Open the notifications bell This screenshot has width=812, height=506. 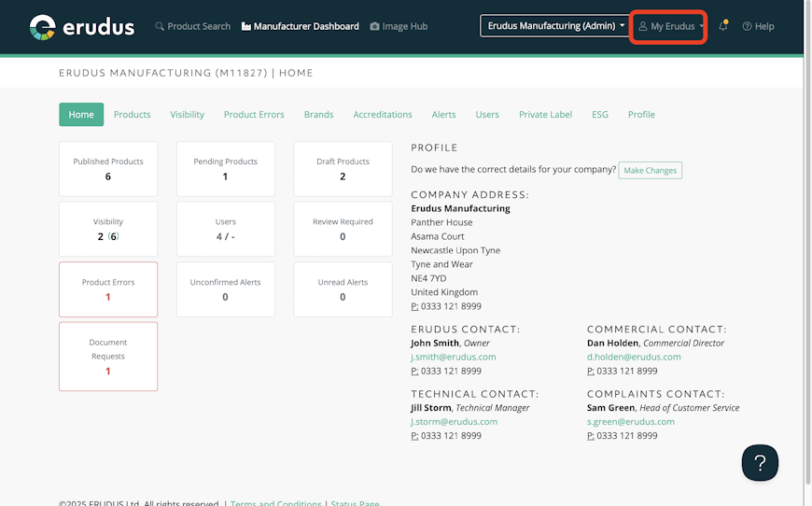pyautogui.click(x=723, y=25)
